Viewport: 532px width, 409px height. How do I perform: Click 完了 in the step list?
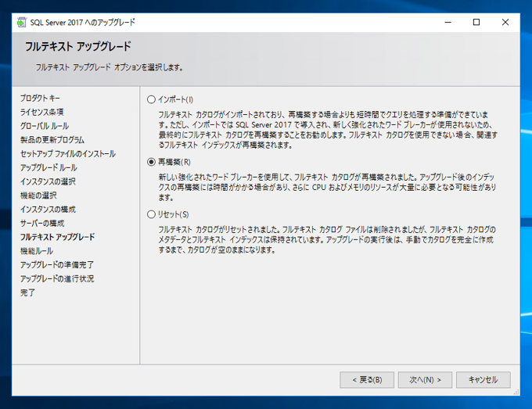point(27,292)
